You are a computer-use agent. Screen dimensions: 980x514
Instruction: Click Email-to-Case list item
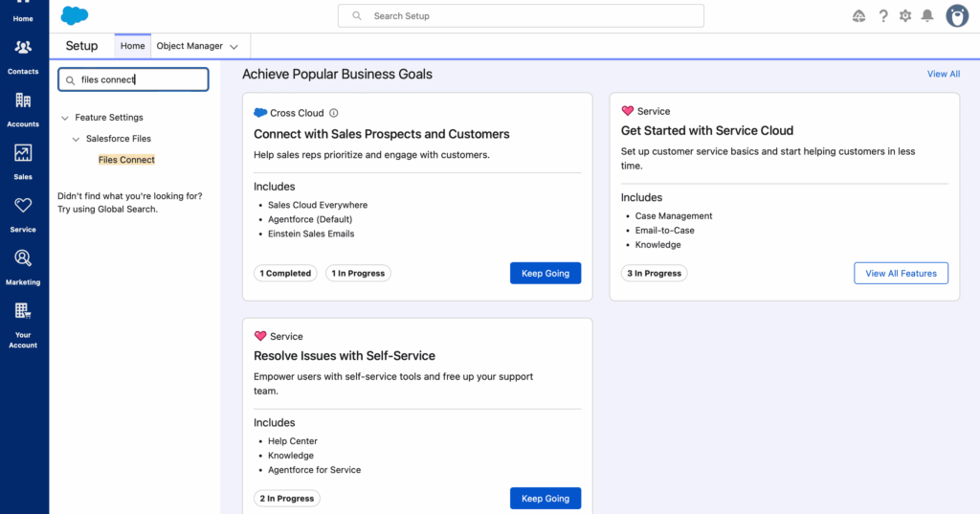tap(664, 230)
